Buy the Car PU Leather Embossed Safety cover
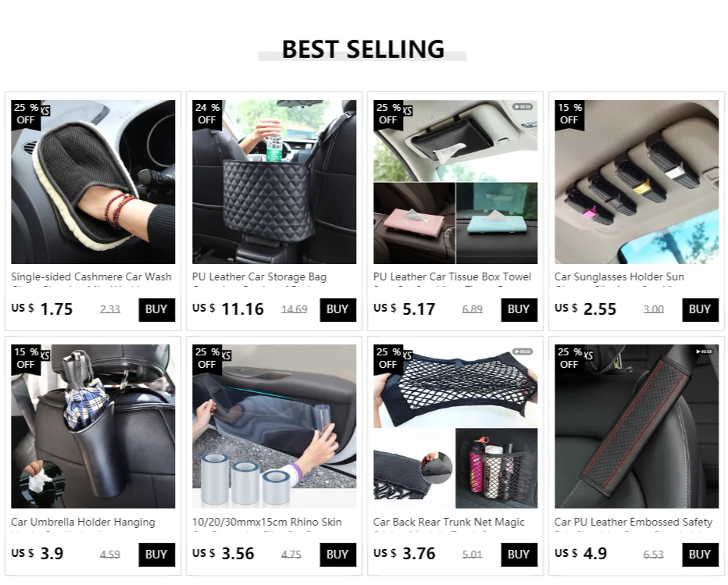This screenshot has width=728, height=585. point(700,555)
